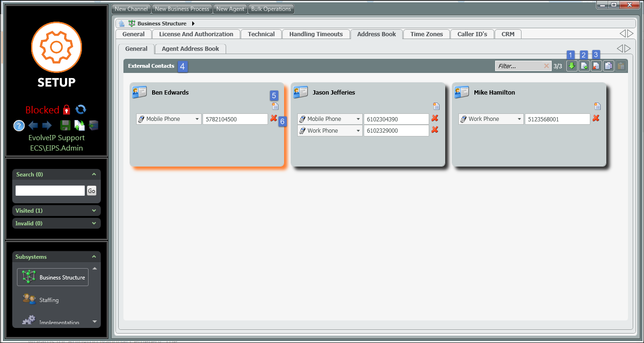Click the green down-arrow import contacts icon

pos(572,66)
